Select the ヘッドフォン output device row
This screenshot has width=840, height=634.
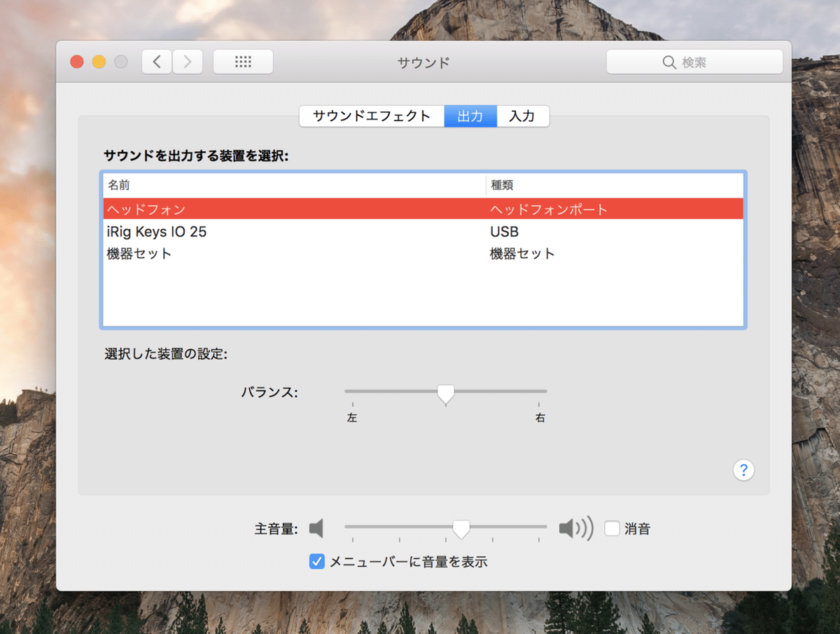[423, 209]
